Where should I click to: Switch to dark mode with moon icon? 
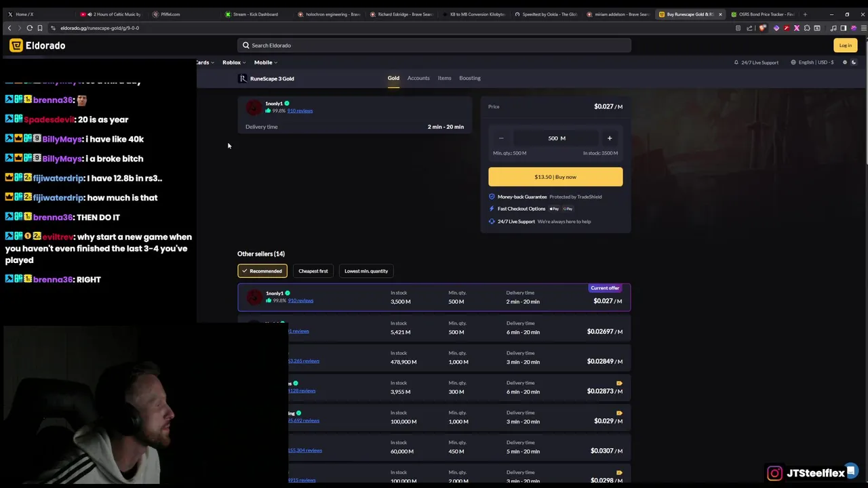[x=854, y=62]
